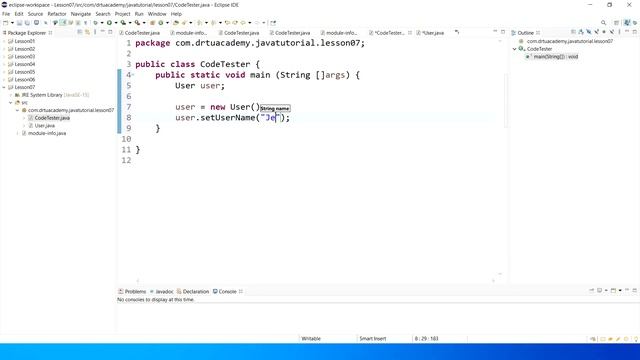Image resolution: width=640 pixels, height=360 pixels.
Task: Show the hidden editor tabs list
Action: 457,32
